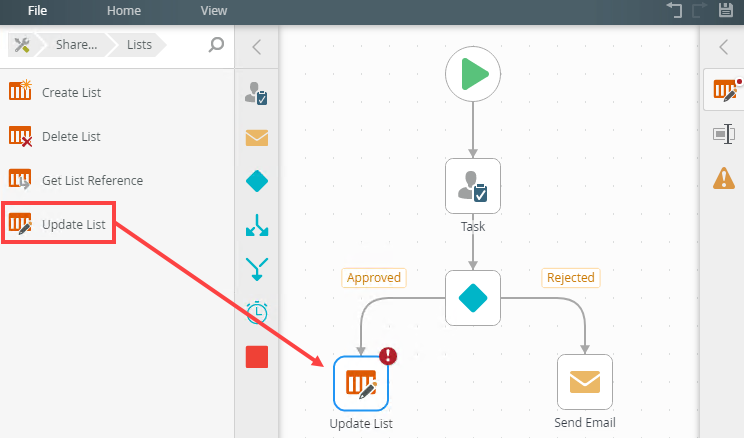Collapse the toolbox panel with the left chevron
This screenshot has height=438, width=744.
(257, 47)
